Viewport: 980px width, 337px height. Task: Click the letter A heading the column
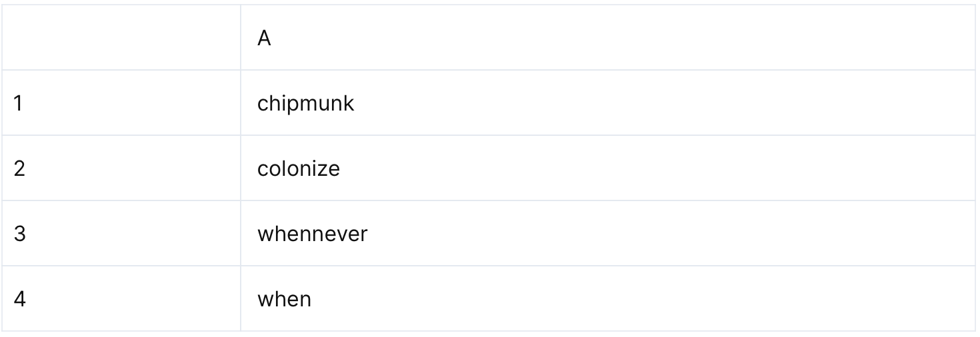(x=264, y=39)
